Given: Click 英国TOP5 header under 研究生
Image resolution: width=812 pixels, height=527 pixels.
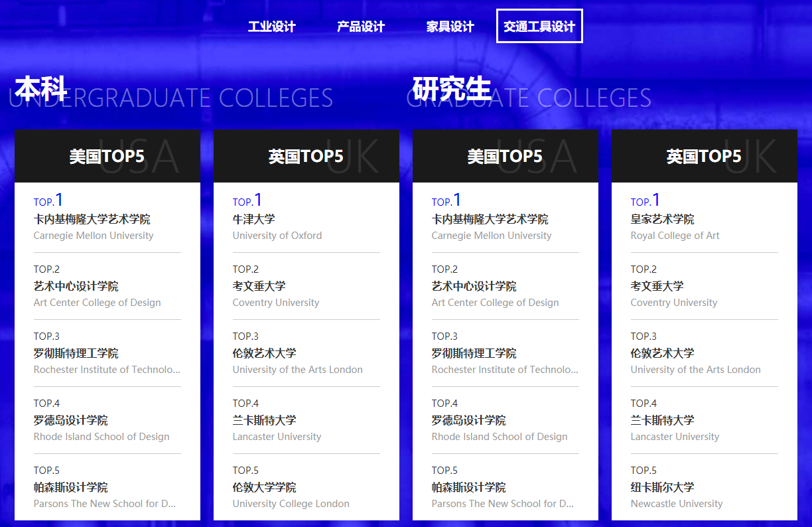Looking at the screenshot, I should click(x=704, y=157).
